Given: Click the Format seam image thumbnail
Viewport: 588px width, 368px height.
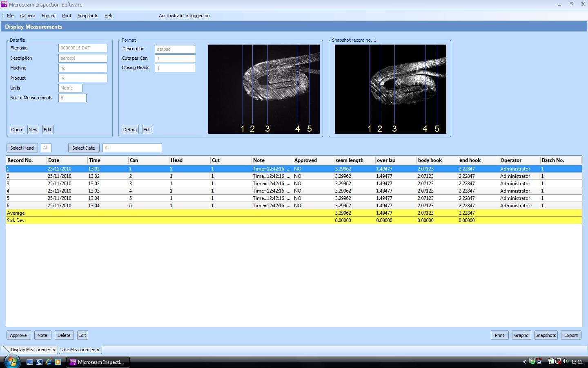Looking at the screenshot, I should click(264, 89).
